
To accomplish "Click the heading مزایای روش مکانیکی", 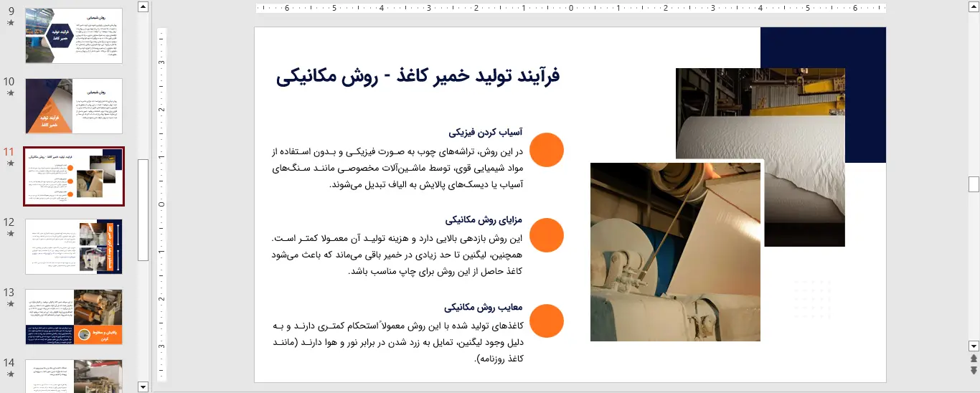I will pos(484,219).
